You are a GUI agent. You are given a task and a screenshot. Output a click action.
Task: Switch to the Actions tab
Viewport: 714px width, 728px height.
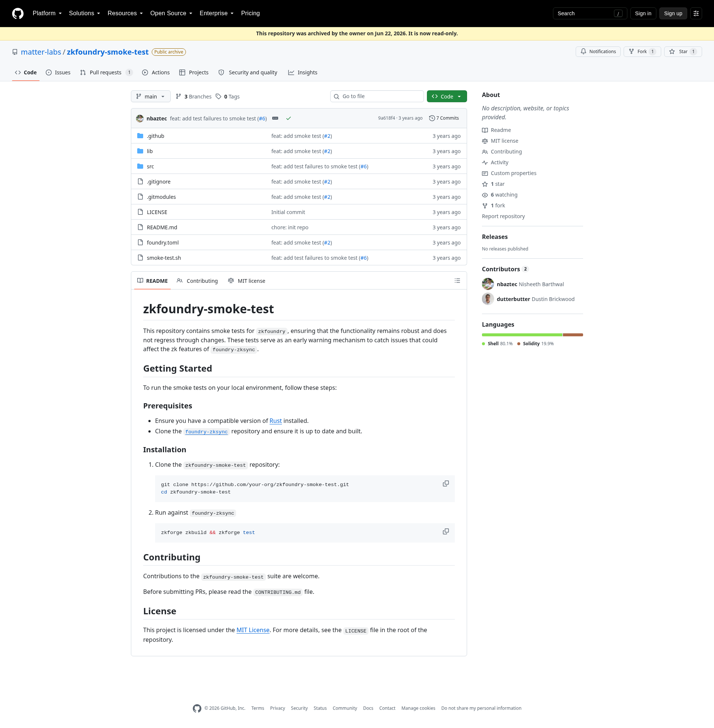(x=155, y=73)
